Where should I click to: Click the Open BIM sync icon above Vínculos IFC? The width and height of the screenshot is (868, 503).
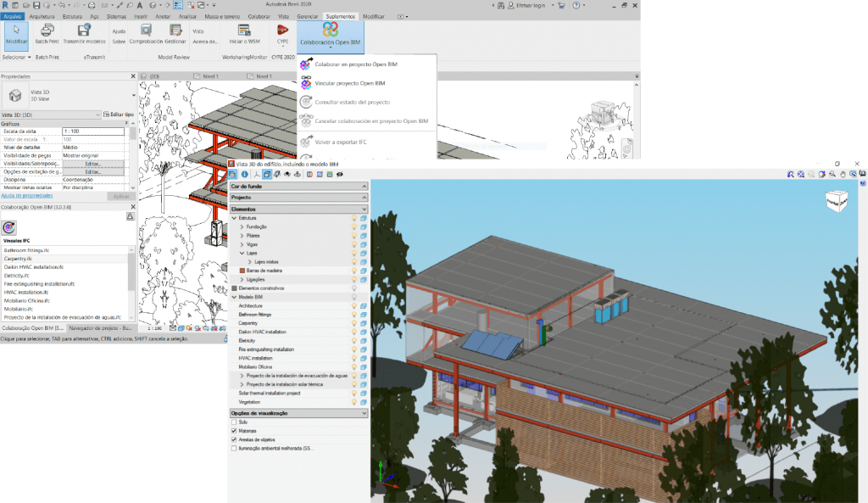tap(8, 227)
